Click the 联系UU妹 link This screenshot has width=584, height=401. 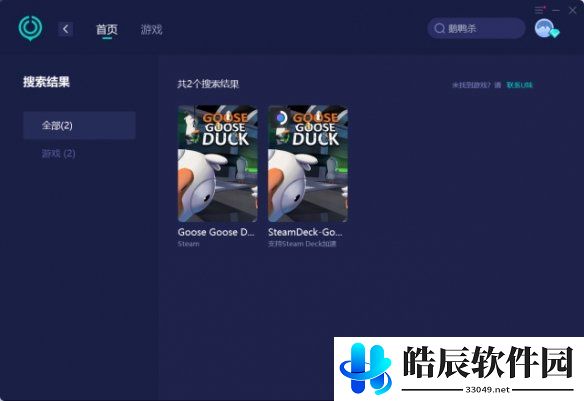520,85
